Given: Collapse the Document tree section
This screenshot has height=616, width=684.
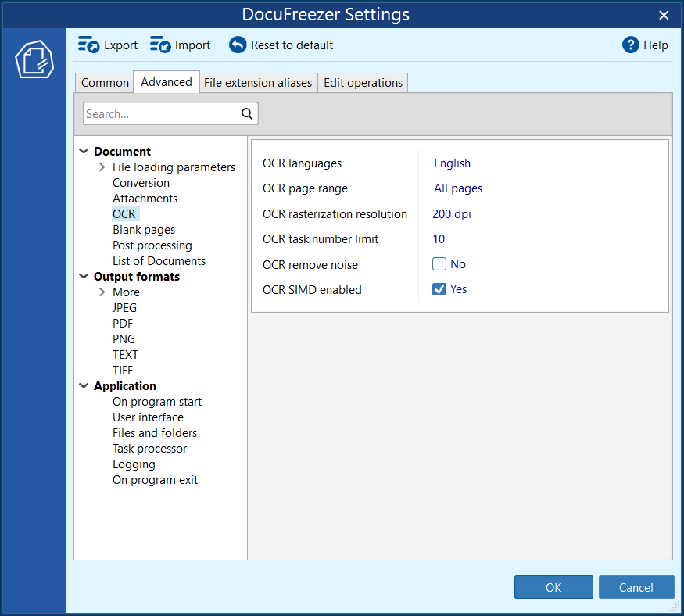Looking at the screenshot, I should (x=84, y=152).
